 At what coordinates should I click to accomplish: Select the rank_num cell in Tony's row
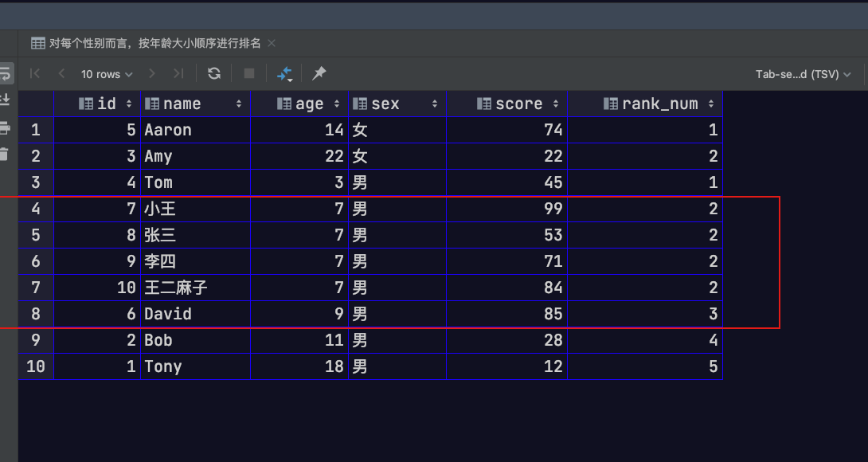pyautogui.click(x=645, y=366)
